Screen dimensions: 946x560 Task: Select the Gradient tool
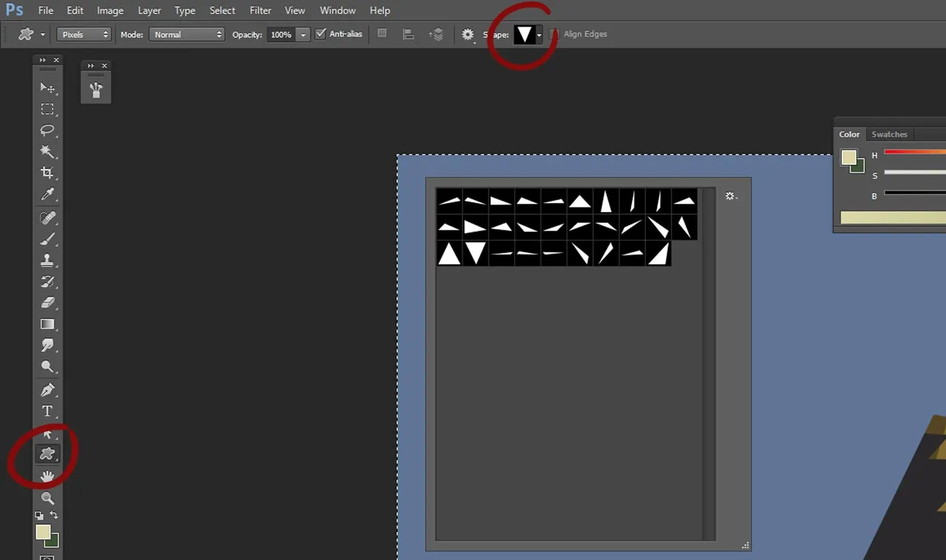coord(47,324)
